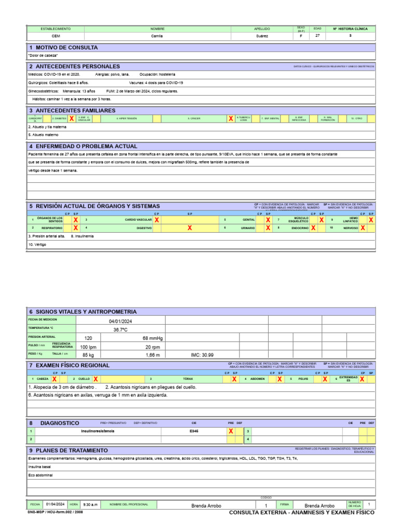Click the Motivo de Consulta text "Dolor de cabeza"
The width and height of the screenshot is (399, 532).
[43, 55]
